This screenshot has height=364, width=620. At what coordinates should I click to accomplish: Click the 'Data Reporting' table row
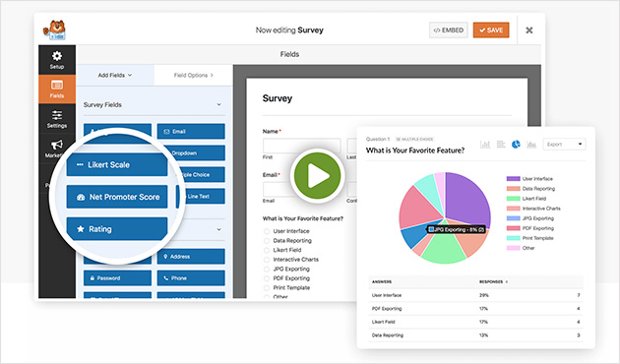pos(475,335)
